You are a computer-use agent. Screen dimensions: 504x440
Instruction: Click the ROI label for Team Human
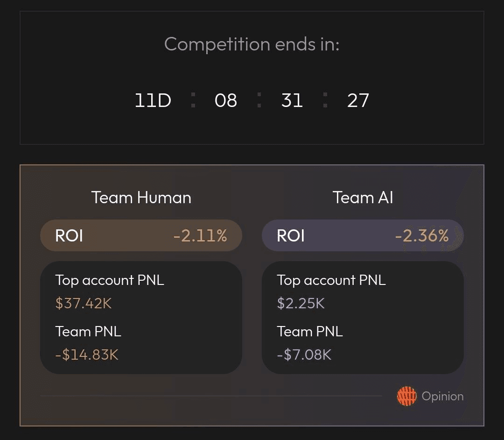click(x=69, y=235)
